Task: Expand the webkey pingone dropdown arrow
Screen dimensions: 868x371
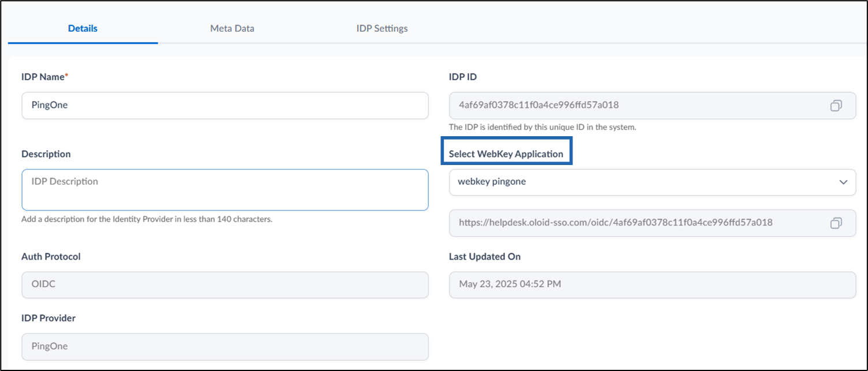Action: (x=843, y=182)
